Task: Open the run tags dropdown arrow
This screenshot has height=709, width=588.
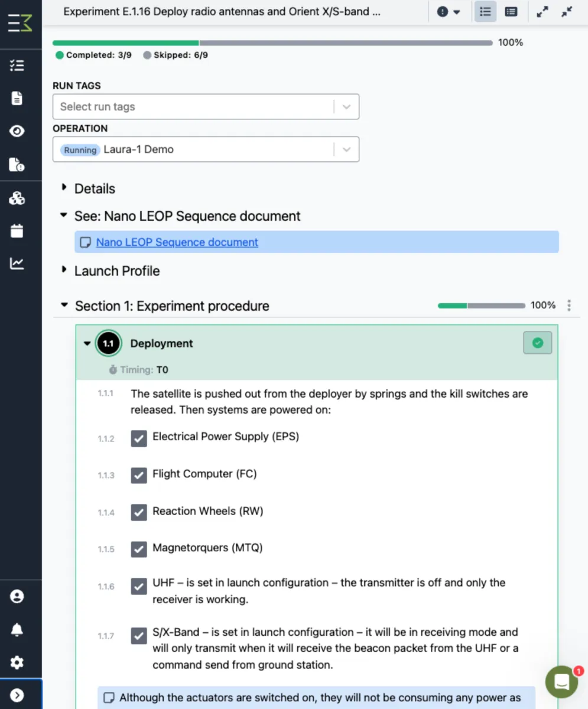Action: (x=347, y=107)
